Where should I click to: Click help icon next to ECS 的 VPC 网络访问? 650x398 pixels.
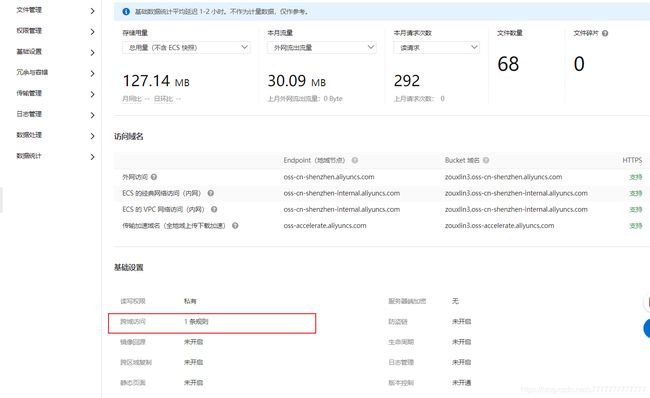click(x=214, y=209)
